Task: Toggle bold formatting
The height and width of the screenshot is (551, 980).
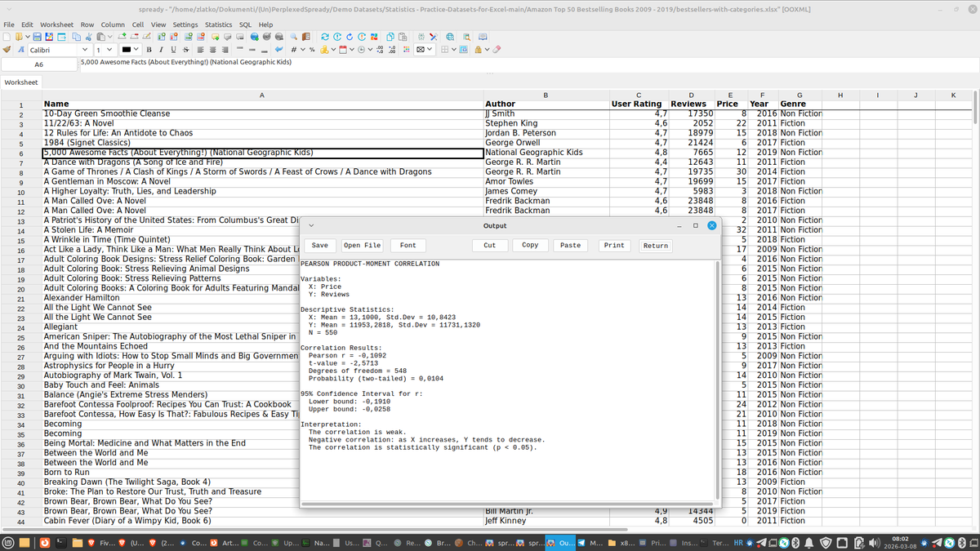Action: point(149,50)
